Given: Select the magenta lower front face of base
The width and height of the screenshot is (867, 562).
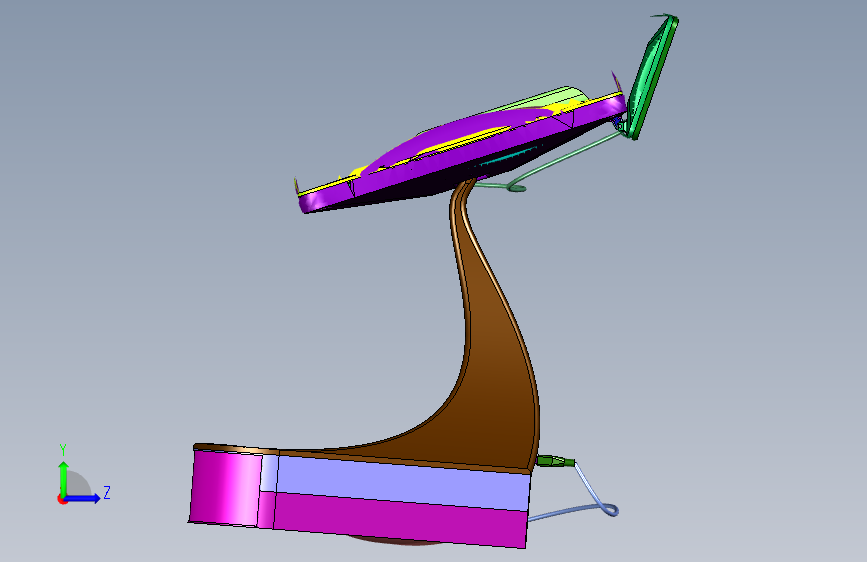Looking at the screenshot, I should (399, 519).
